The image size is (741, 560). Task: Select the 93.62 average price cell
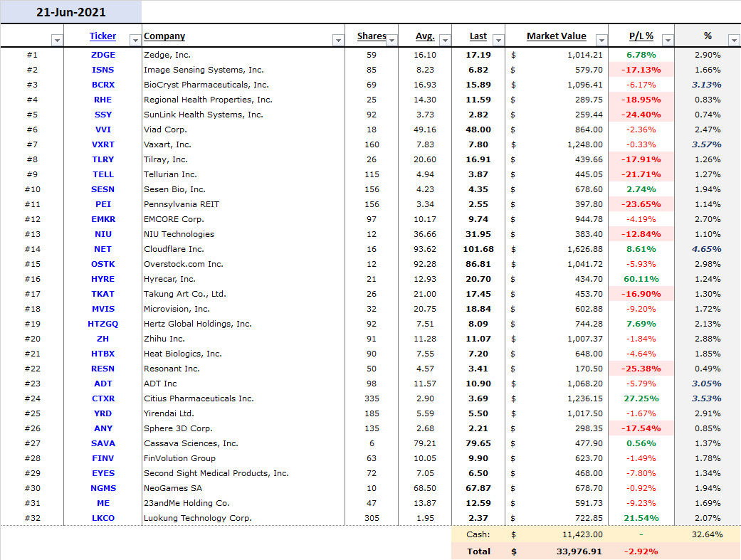[425, 249]
